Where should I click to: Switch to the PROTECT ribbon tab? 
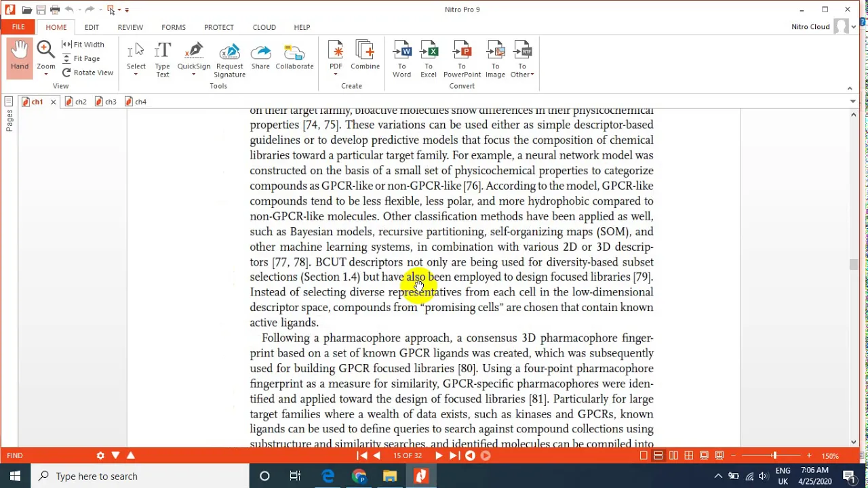coord(219,27)
